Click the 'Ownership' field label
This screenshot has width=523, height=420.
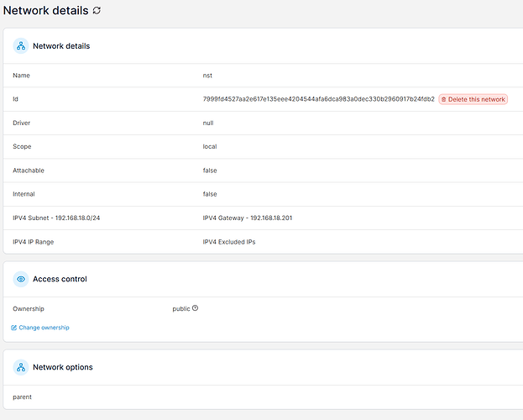(x=29, y=309)
